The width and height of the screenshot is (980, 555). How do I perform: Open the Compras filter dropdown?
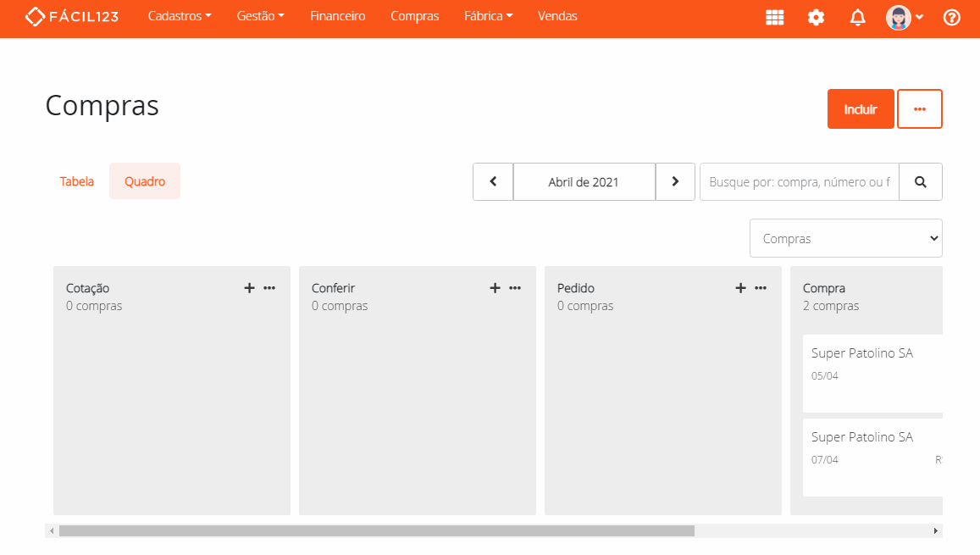[845, 237]
